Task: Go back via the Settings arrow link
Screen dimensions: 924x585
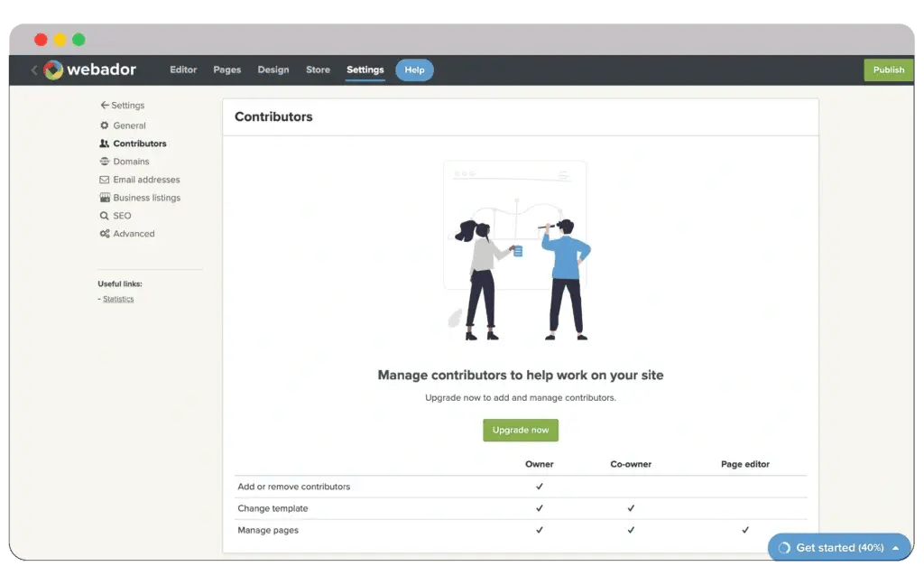Action: pyautogui.click(x=122, y=106)
